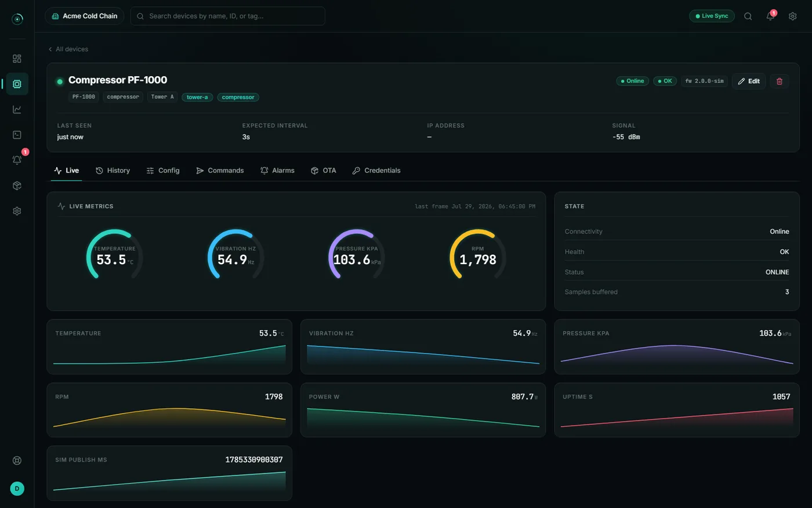Click the Health OK state row
This screenshot has width=812, height=508.
tap(677, 252)
